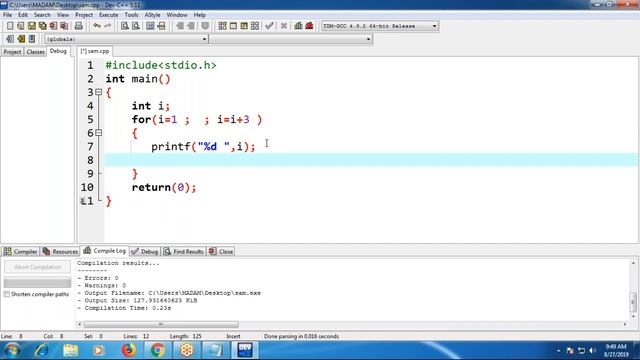Switch to the bottom Debug tab
This screenshot has height=360, width=640.
(144, 251)
